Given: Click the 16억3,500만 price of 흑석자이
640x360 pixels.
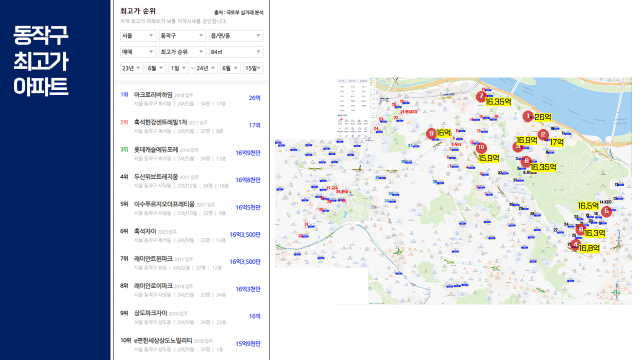Looking at the screenshot, I should click(245, 235).
